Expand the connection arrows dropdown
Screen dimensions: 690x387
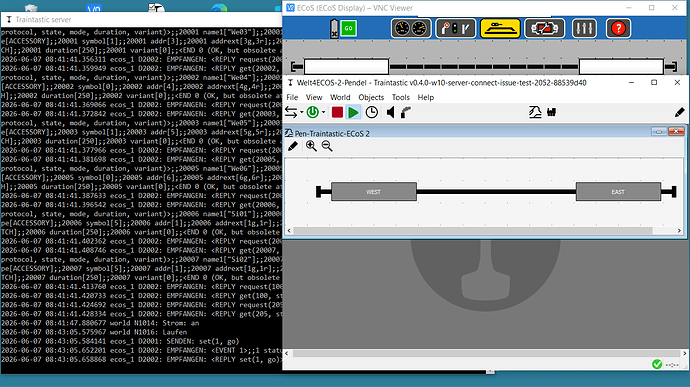coord(301,112)
